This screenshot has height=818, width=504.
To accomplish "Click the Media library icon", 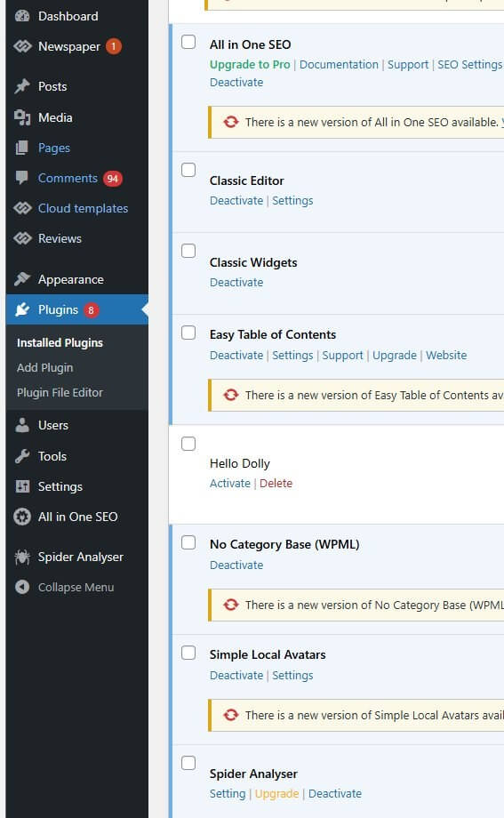I will pos(22,117).
